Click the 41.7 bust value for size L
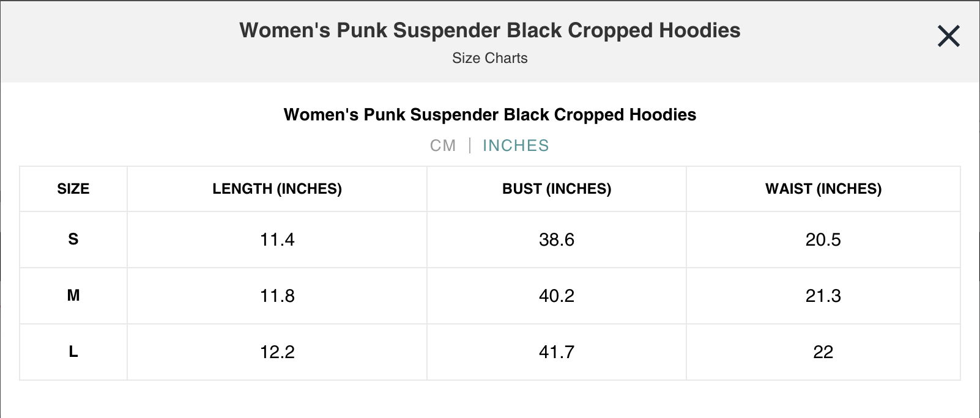Screen dimensions: 980x418 tap(555, 352)
